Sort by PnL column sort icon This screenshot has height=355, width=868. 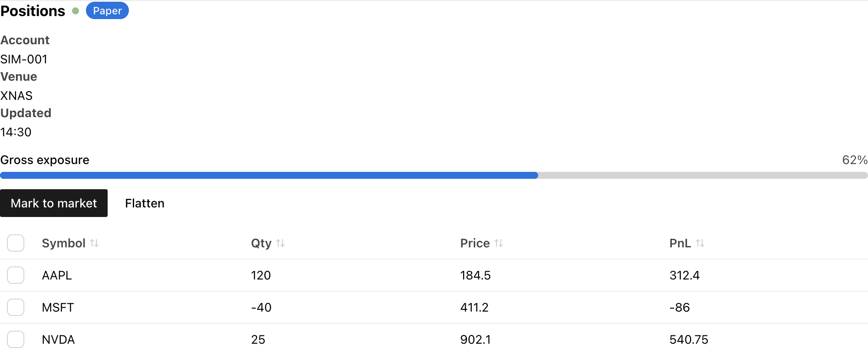[700, 243]
